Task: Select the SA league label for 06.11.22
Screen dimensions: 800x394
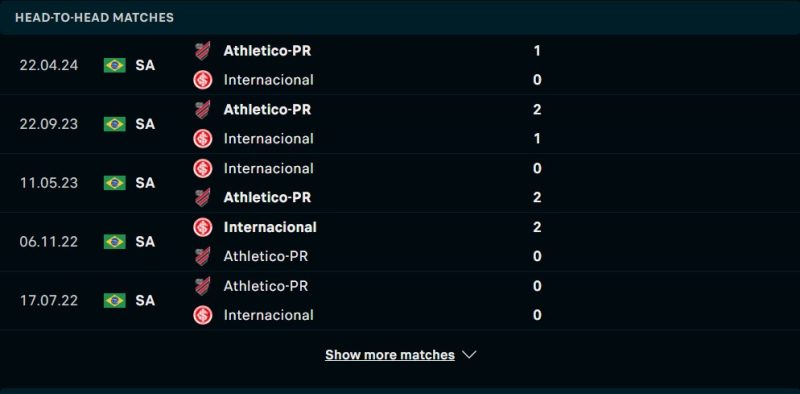Action: [145, 241]
